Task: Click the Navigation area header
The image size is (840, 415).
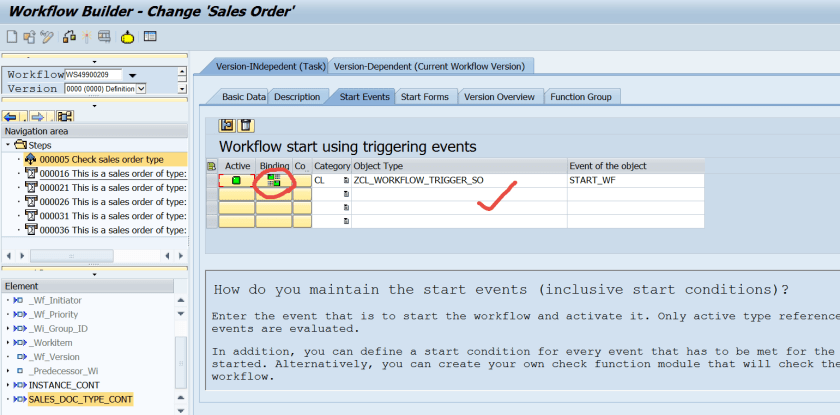Action: [95, 131]
